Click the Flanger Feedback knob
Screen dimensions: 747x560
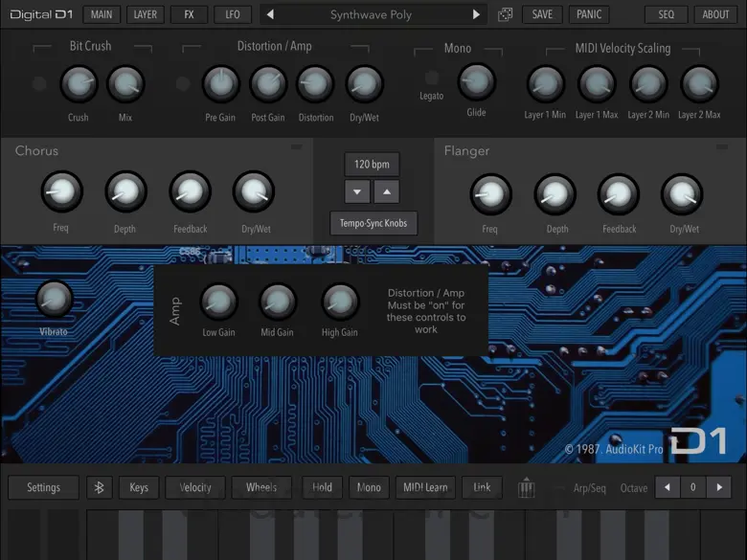pos(619,193)
